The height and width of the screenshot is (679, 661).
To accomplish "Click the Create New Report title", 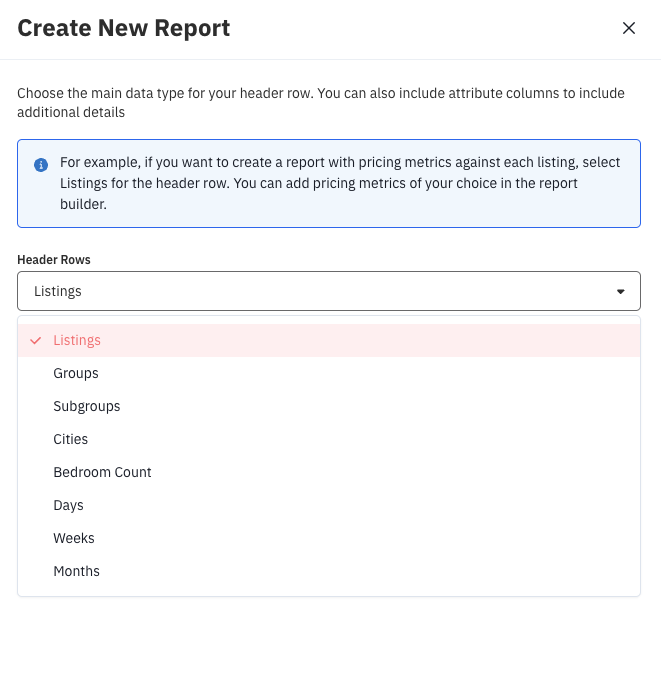I will coord(124,28).
